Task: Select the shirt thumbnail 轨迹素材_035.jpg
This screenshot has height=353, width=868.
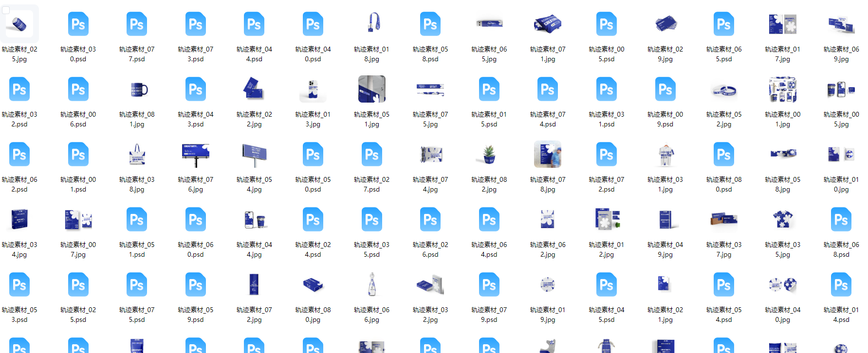Action: coord(783,219)
